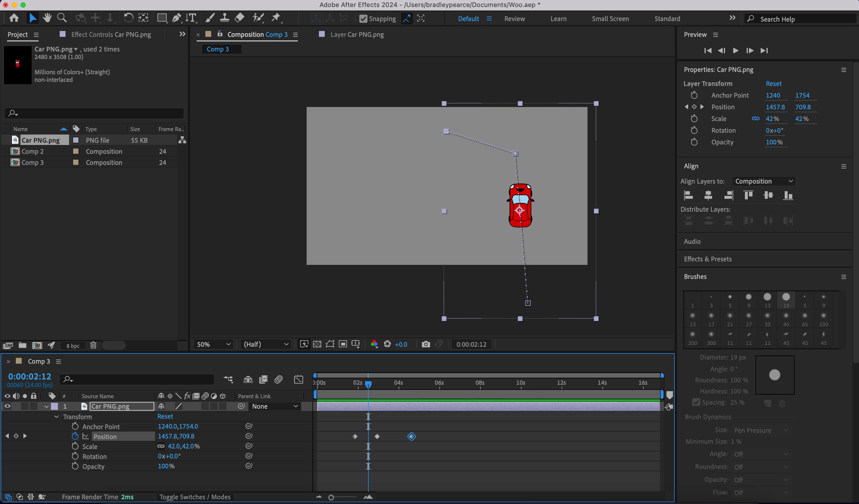Screen dimensions: 859x504
Task: Hide the Car PNG.png layer eye
Action: (7, 406)
